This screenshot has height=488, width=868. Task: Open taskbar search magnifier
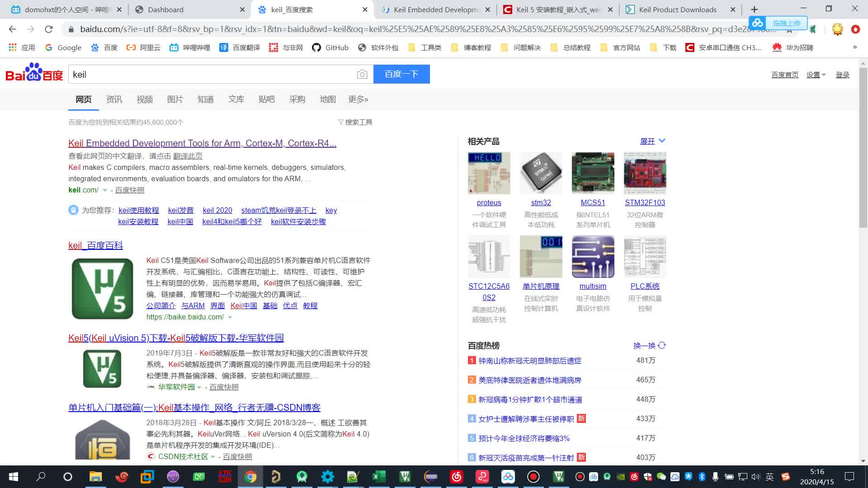tap(41, 477)
